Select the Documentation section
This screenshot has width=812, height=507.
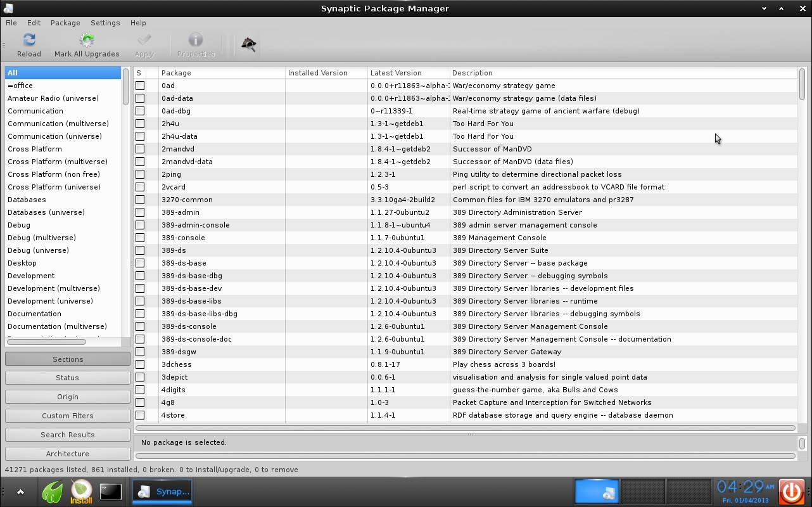coord(63,314)
